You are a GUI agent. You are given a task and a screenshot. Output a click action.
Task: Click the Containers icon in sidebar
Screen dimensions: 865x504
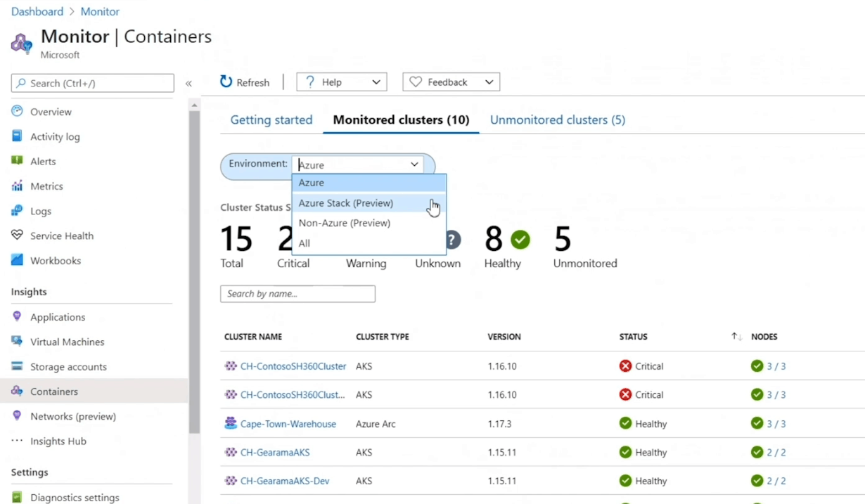17,391
